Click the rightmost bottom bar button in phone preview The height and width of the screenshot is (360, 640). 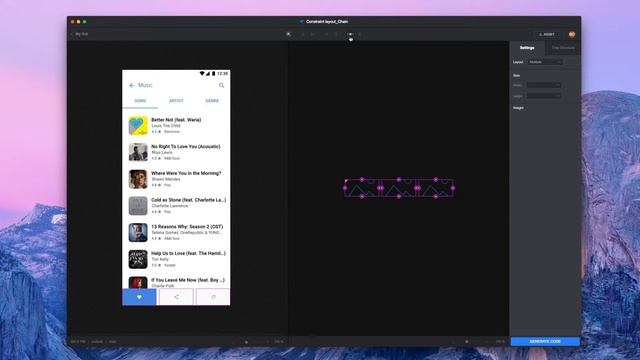pos(213,297)
